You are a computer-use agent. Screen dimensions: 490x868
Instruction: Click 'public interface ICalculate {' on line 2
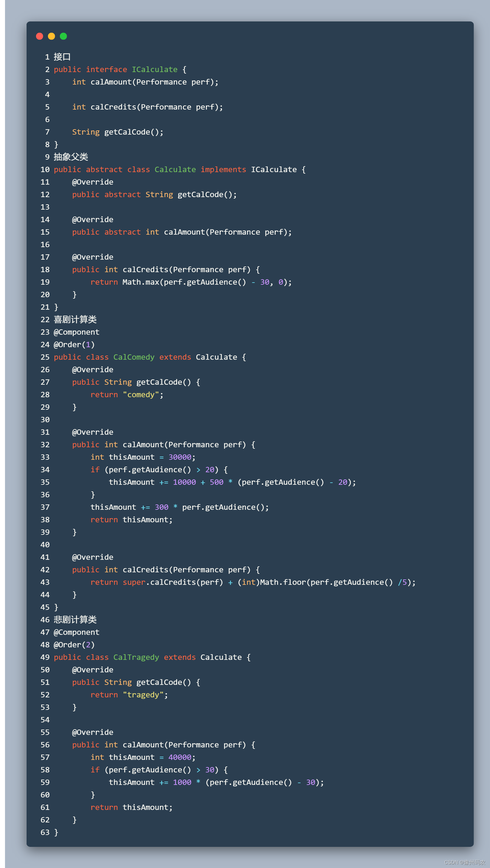[x=120, y=69]
